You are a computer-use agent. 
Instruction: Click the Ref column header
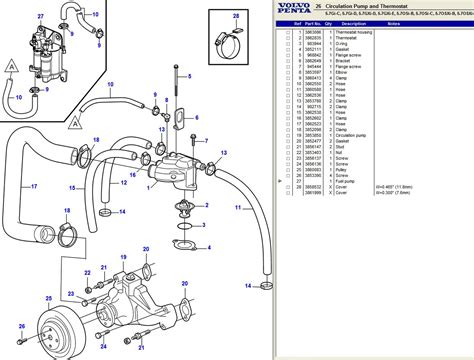click(298, 24)
